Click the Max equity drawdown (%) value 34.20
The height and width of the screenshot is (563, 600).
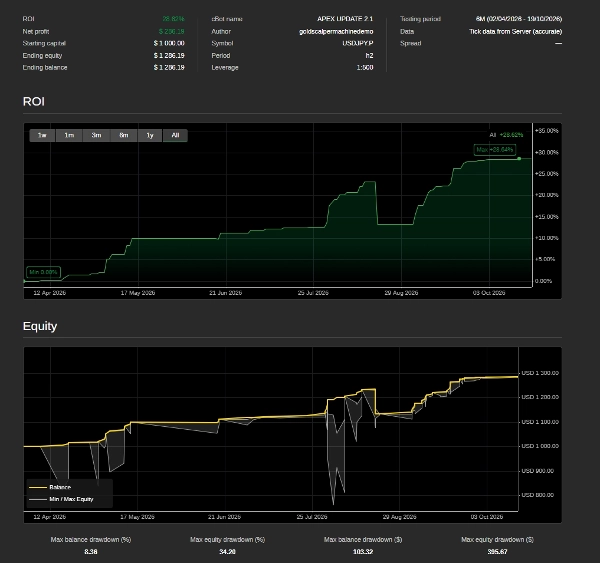tap(227, 552)
